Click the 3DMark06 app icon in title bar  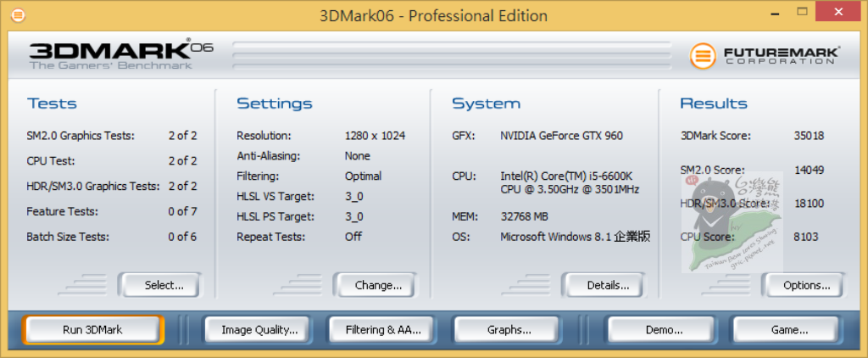tap(19, 15)
